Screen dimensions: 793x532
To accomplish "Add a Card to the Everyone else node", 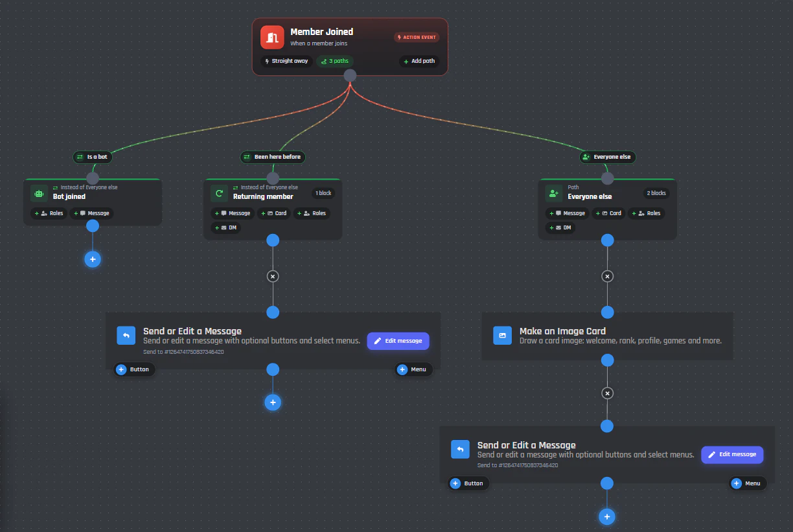I will tap(608, 213).
